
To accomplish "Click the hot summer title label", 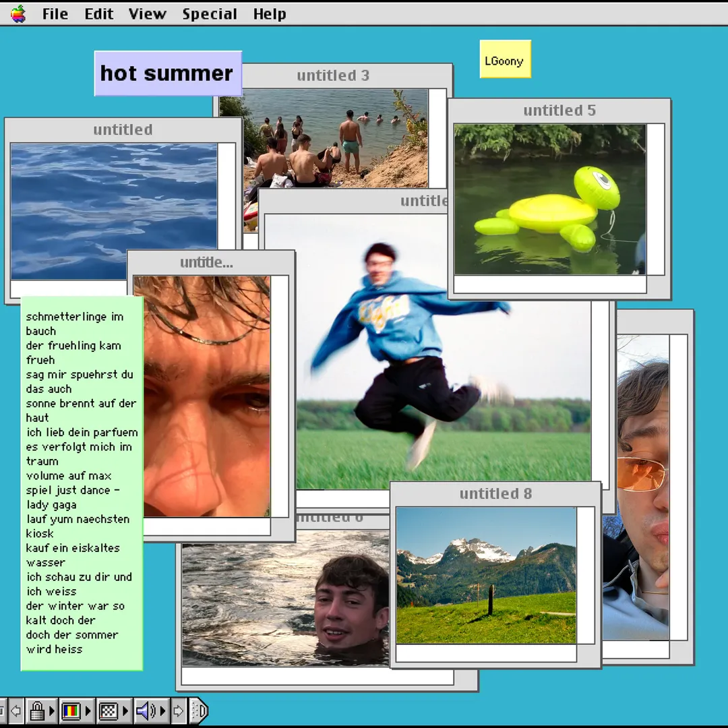I will [x=167, y=73].
